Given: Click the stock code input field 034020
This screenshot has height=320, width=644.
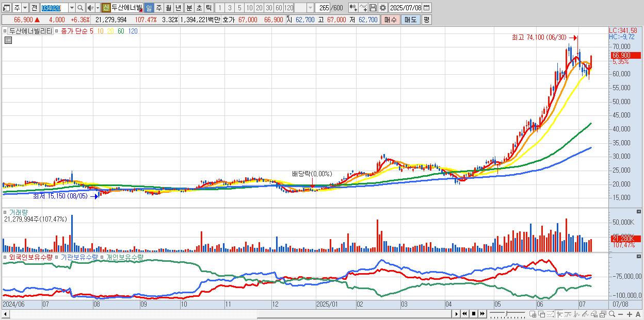Looking at the screenshot, I should [54, 8].
